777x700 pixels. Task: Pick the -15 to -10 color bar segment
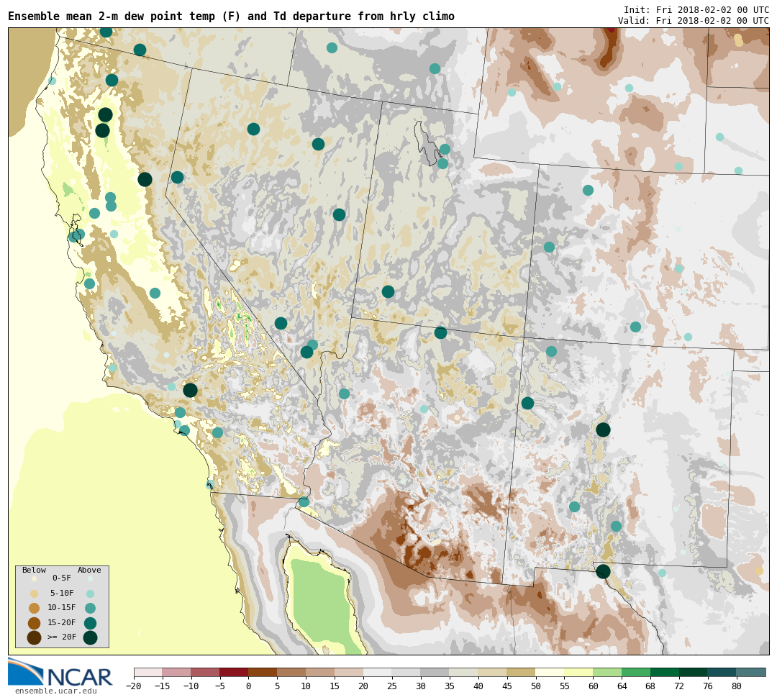tap(176, 672)
